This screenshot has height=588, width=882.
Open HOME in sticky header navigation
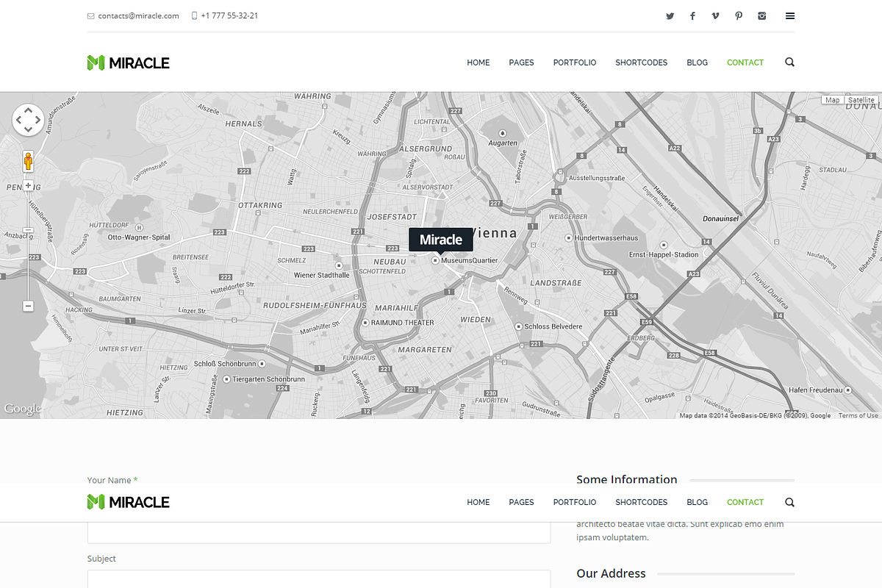(x=478, y=502)
